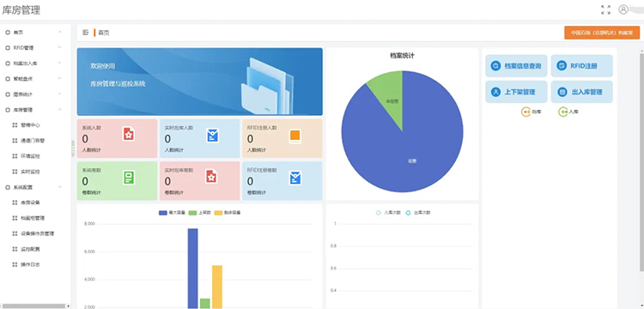Image resolution: width=644 pixels, height=309 pixels.
Task: Click the 出库 orange arrow icon
Action: point(526,112)
